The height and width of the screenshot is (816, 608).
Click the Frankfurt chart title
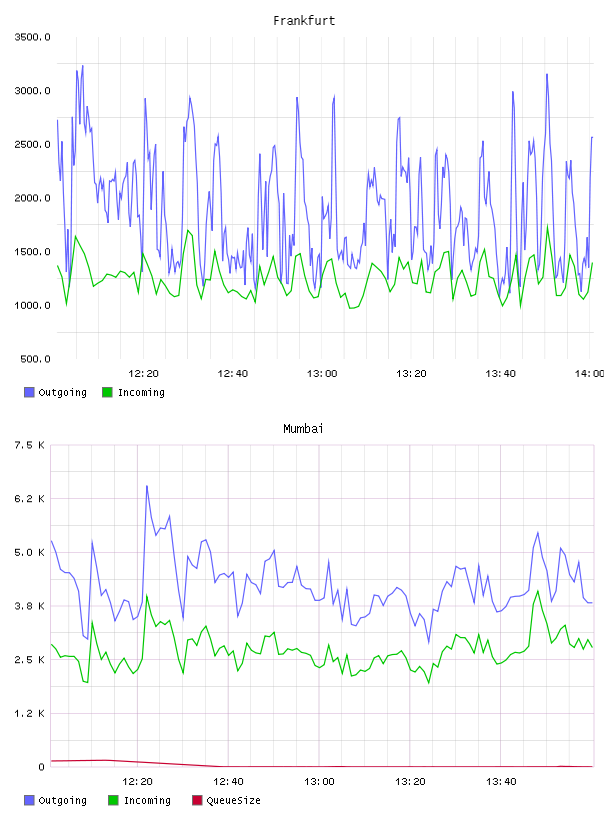point(304,21)
